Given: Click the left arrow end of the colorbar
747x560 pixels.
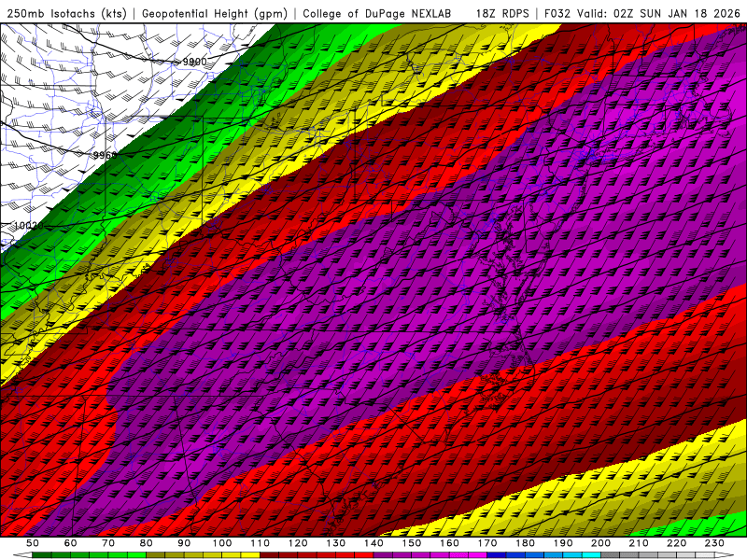Looking at the screenshot, I should point(22,554).
